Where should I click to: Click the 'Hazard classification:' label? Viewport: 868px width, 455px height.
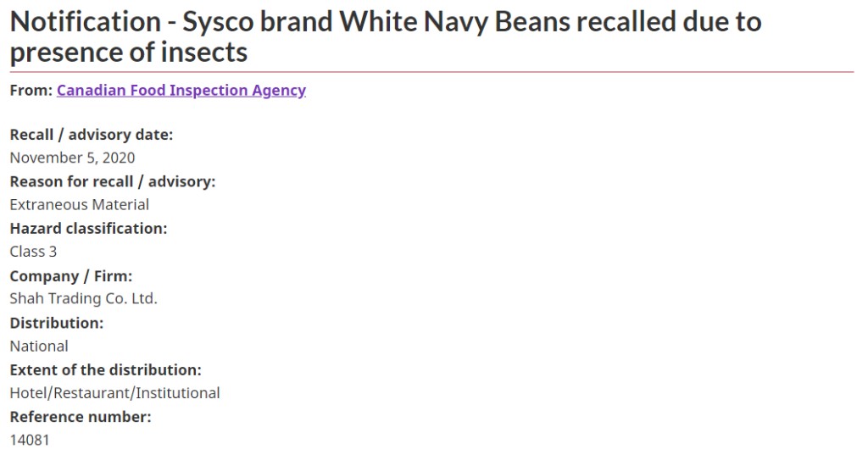88,229
